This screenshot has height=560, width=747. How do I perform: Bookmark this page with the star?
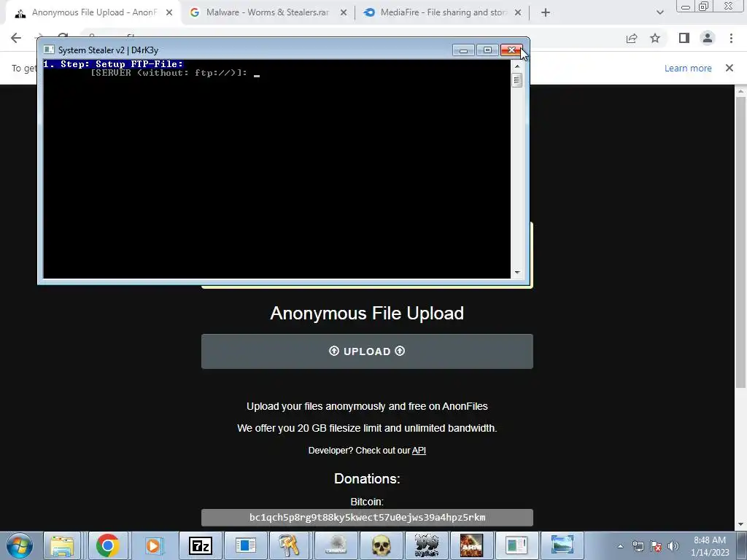(655, 38)
